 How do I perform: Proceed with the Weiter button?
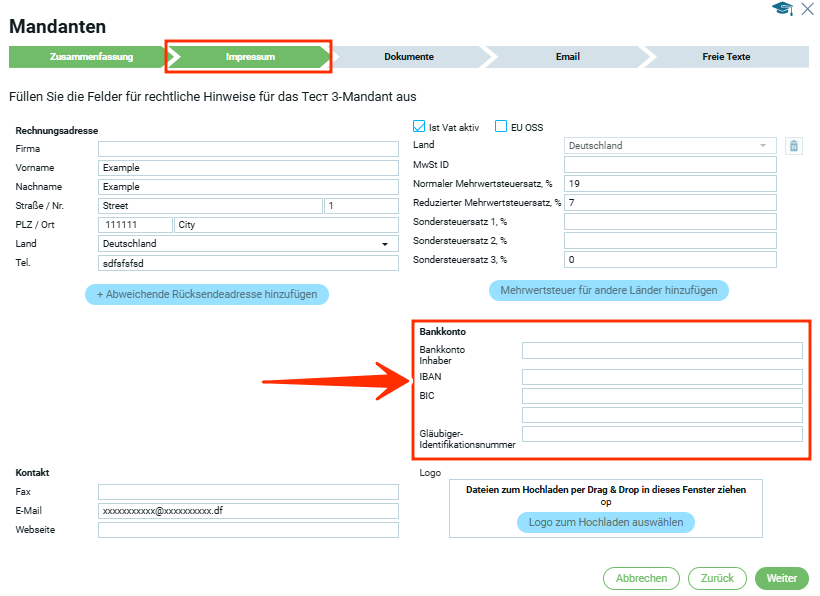click(781, 578)
